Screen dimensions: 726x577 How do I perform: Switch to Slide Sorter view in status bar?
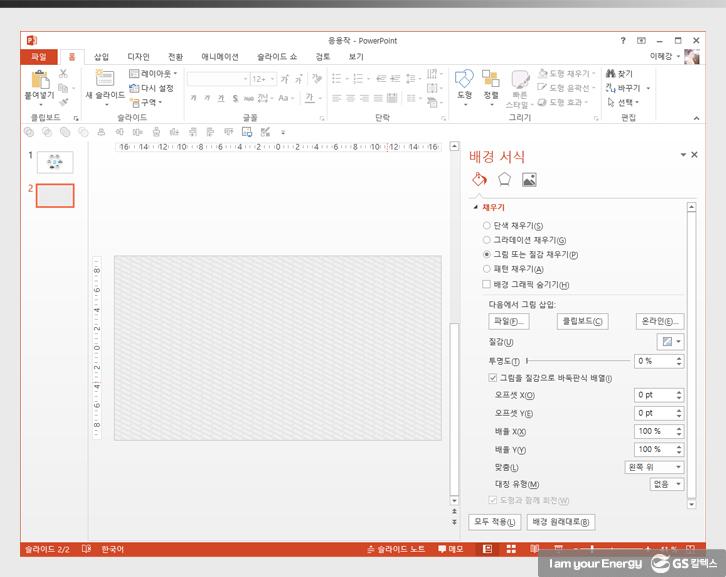pyautogui.click(x=510, y=549)
